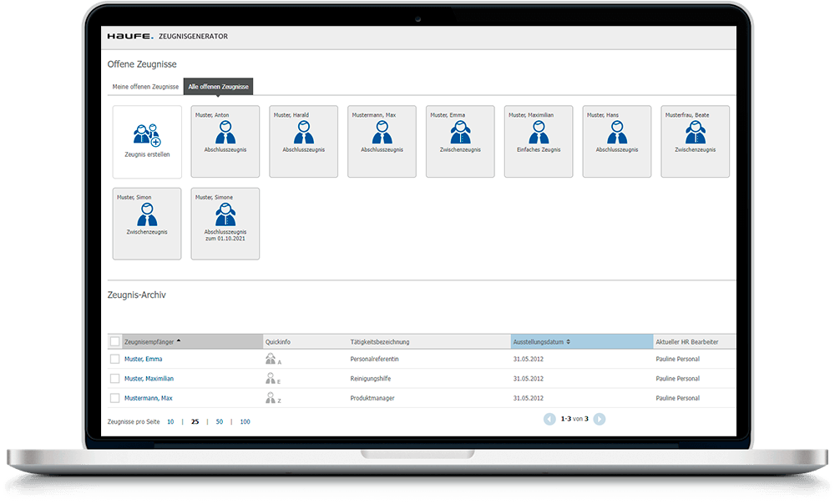Sort by the Zeugnisempfänger column arrow
Screen dimensions: 835x504
tap(179, 340)
